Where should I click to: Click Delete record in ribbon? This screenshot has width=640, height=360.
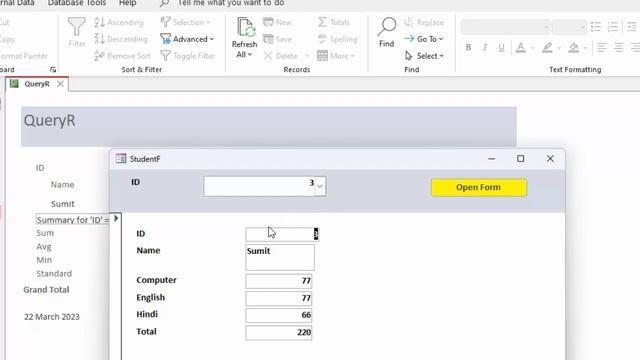(281, 56)
